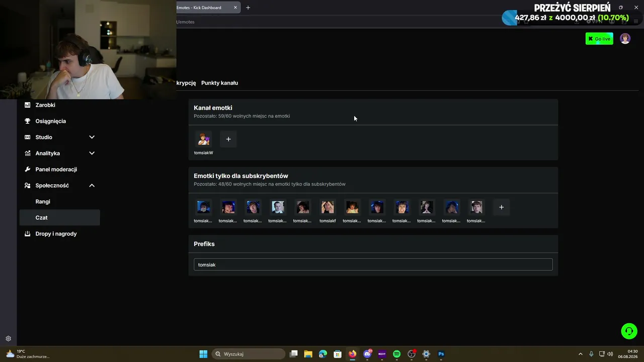Viewport: 644px width, 362px height.
Task: Open the 19°C weather widget
Action: point(28,354)
